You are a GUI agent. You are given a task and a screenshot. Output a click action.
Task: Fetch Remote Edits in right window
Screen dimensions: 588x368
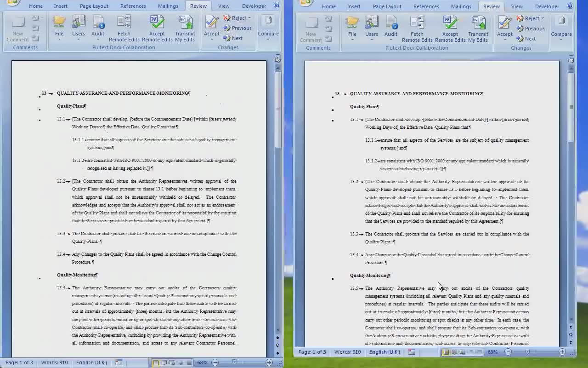click(417, 29)
